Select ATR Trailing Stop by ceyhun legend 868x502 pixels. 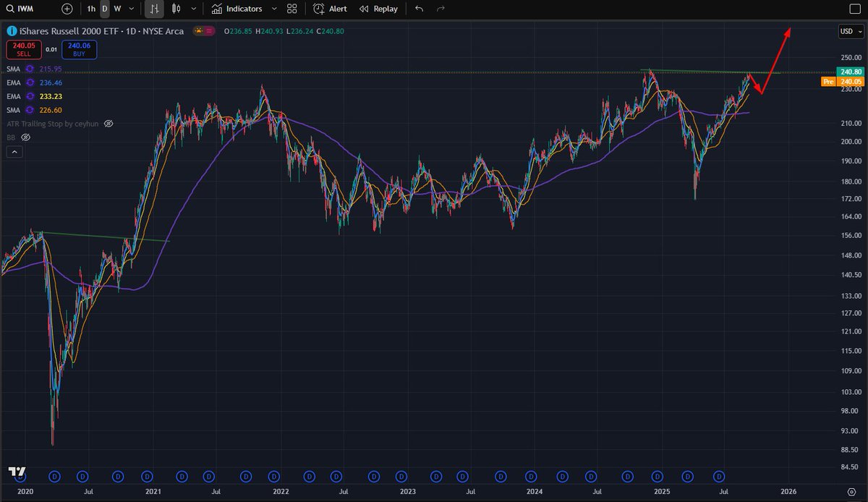click(x=54, y=124)
